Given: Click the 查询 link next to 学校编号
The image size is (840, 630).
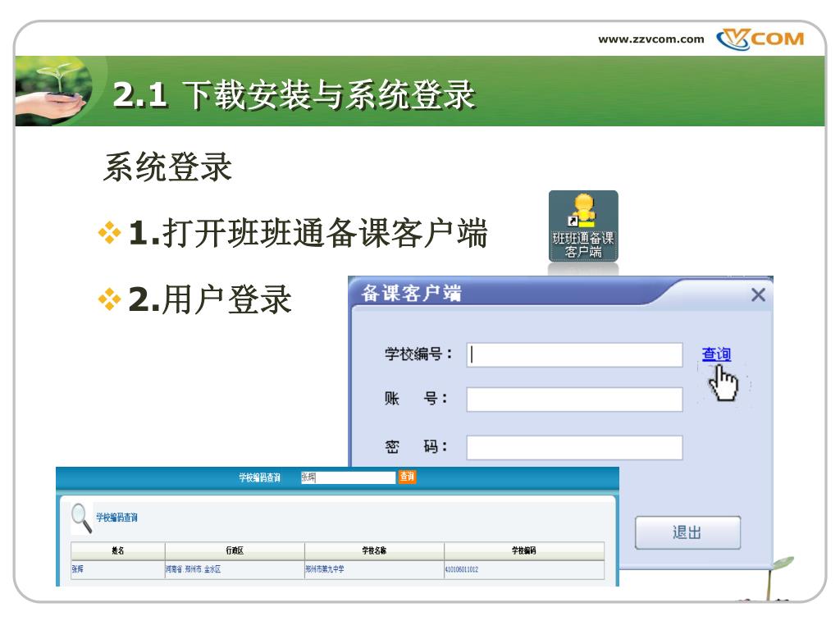Looking at the screenshot, I should pos(716,354).
